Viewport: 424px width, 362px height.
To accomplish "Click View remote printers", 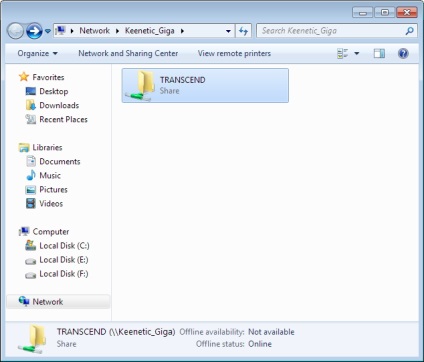I will (234, 53).
